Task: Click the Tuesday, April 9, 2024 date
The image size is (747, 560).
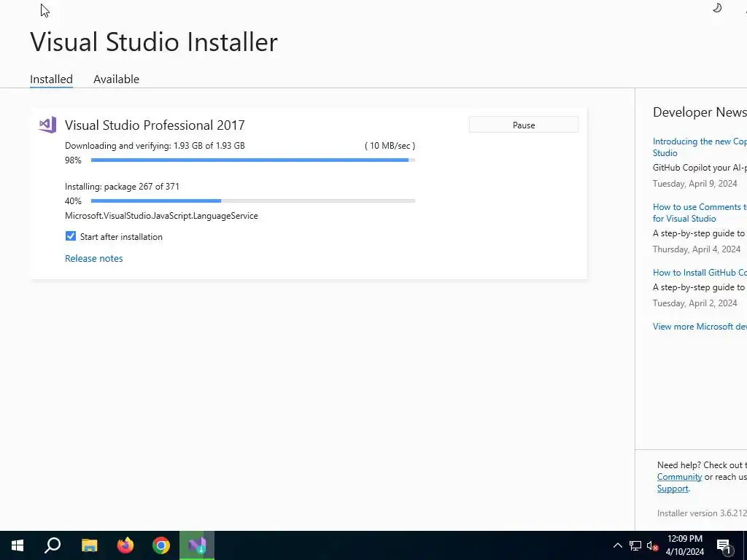Action: pos(694,183)
